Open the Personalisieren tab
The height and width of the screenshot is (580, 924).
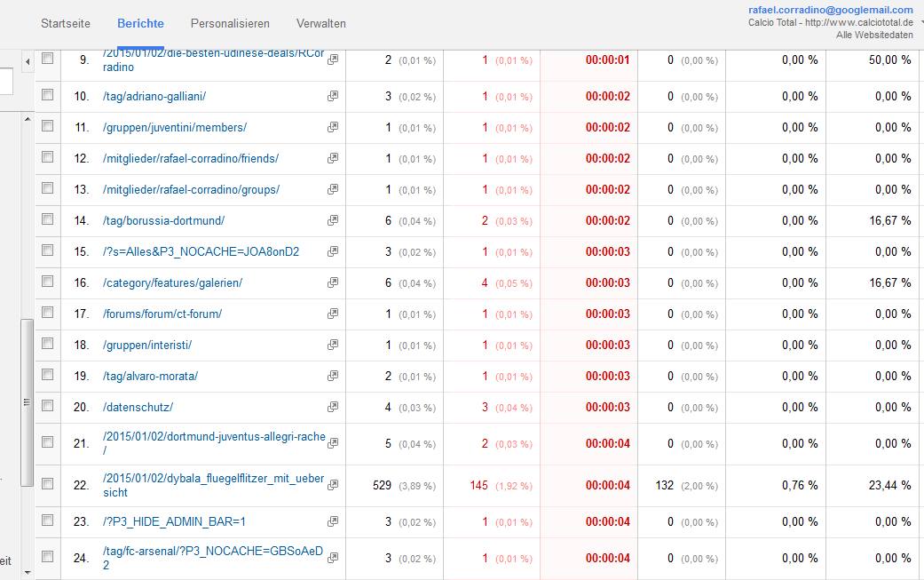click(230, 24)
